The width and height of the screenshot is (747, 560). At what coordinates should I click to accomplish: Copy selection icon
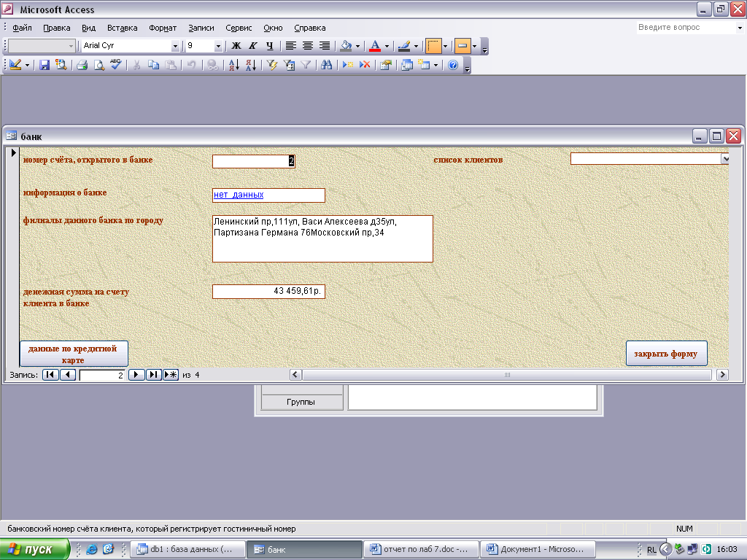(153, 65)
